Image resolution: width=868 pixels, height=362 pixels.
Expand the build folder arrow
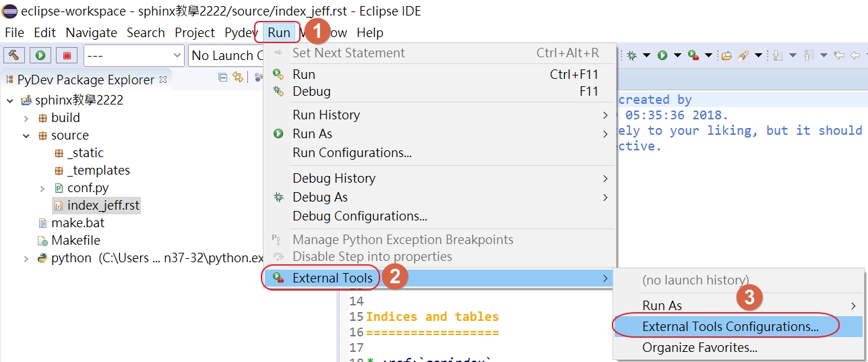pos(26,118)
